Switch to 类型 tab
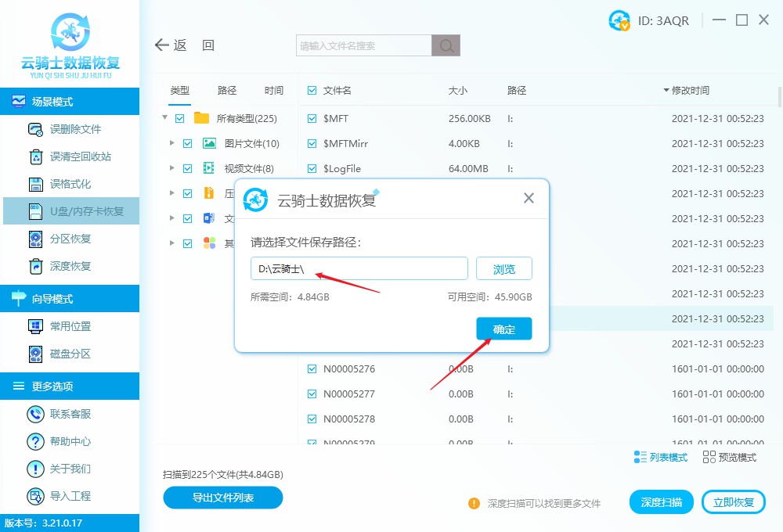Image resolution: width=783 pixels, height=532 pixels. (x=180, y=90)
